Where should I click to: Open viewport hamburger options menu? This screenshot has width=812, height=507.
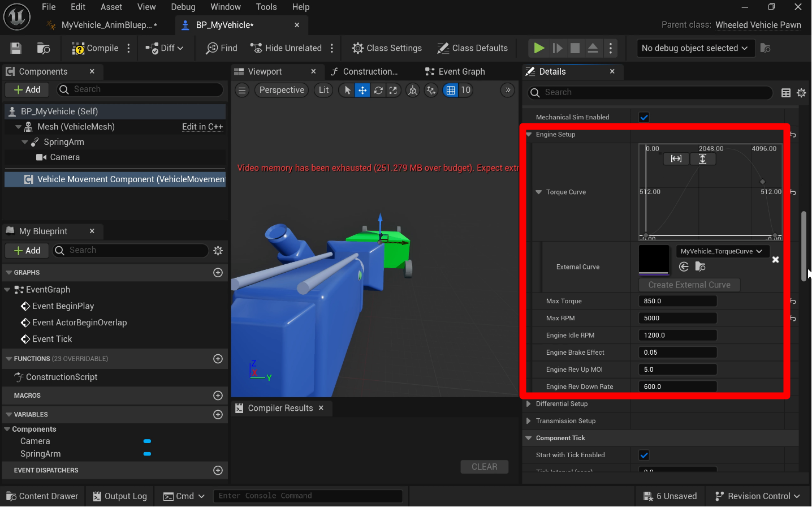(x=242, y=90)
